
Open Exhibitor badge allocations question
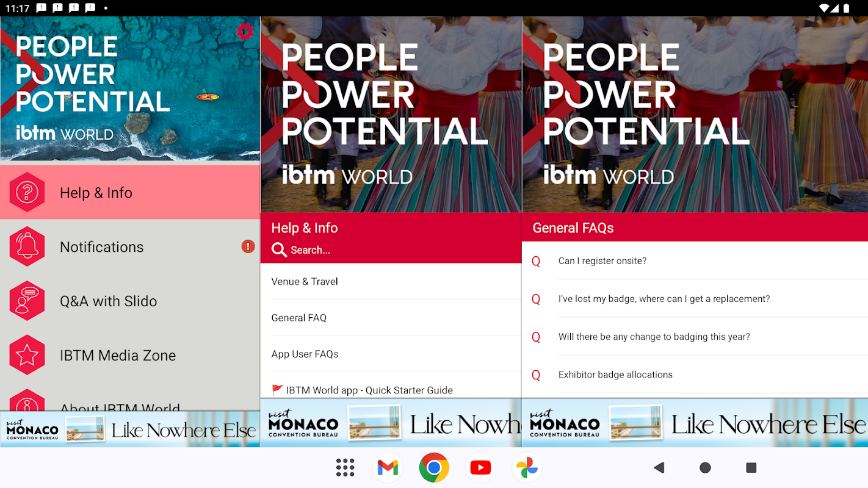pos(695,375)
